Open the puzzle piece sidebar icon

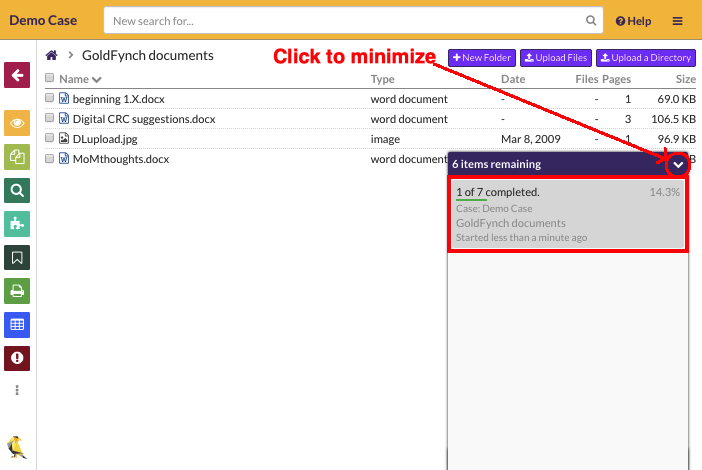pos(17,224)
